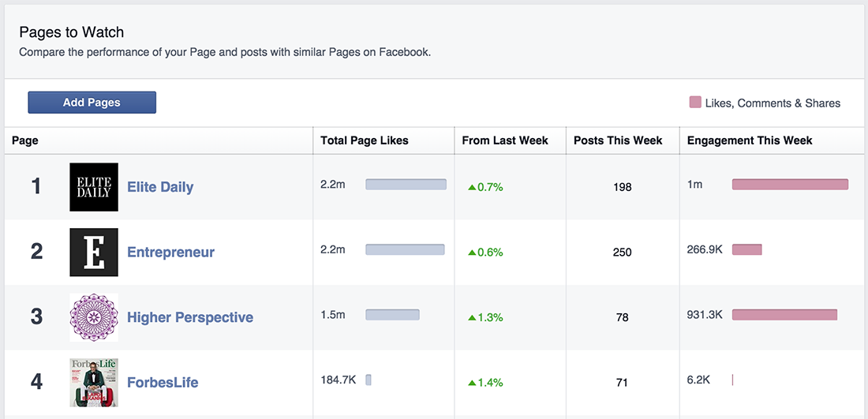Click the Add Pages button
The height and width of the screenshot is (419, 868).
[92, 103]
